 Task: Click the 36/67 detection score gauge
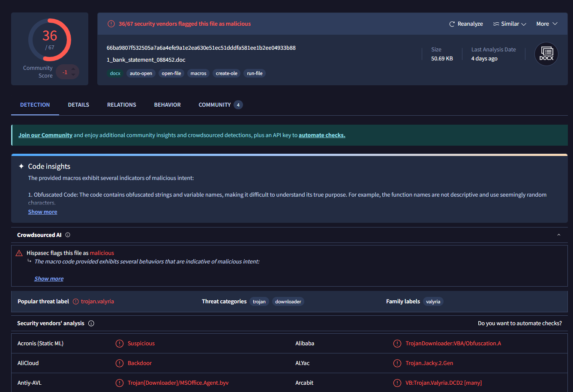(50, 40)
